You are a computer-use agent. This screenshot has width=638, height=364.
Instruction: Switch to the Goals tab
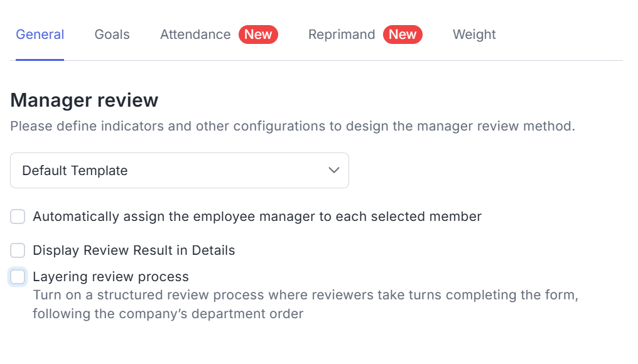(112, 35)
